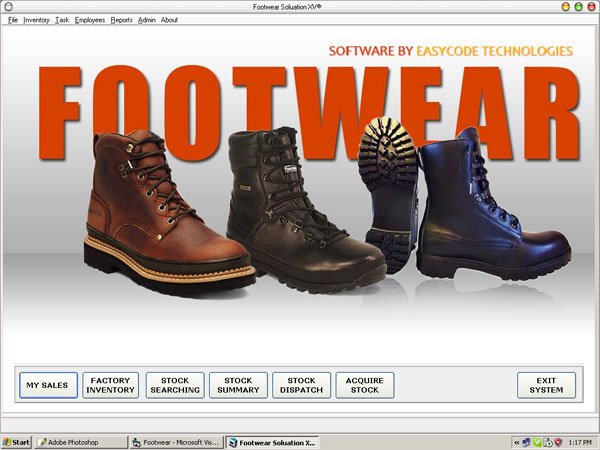This screenshot has height=450, width=600.
Task: View the Stock Summary
Action: 238,385
